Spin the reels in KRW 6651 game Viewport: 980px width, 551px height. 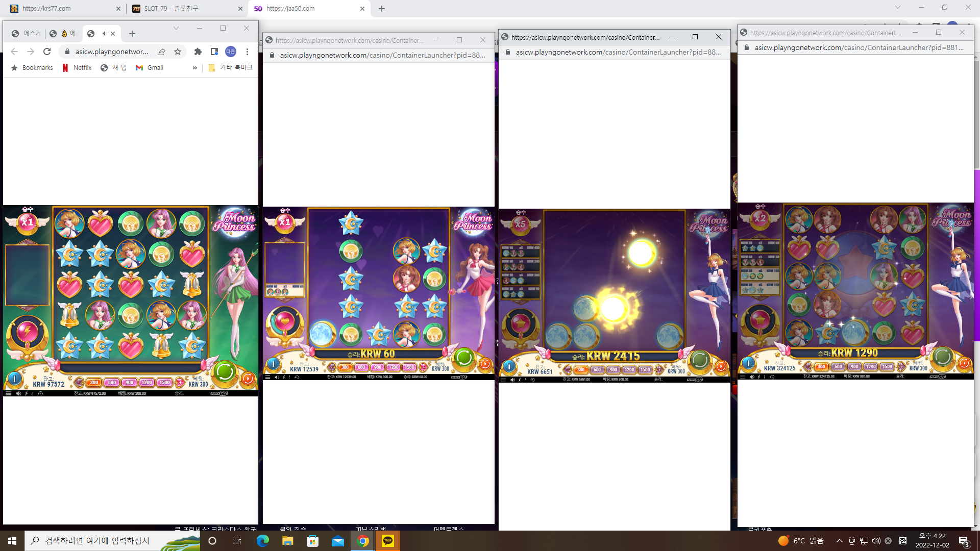pyautogui.click(x=700, y=360)
